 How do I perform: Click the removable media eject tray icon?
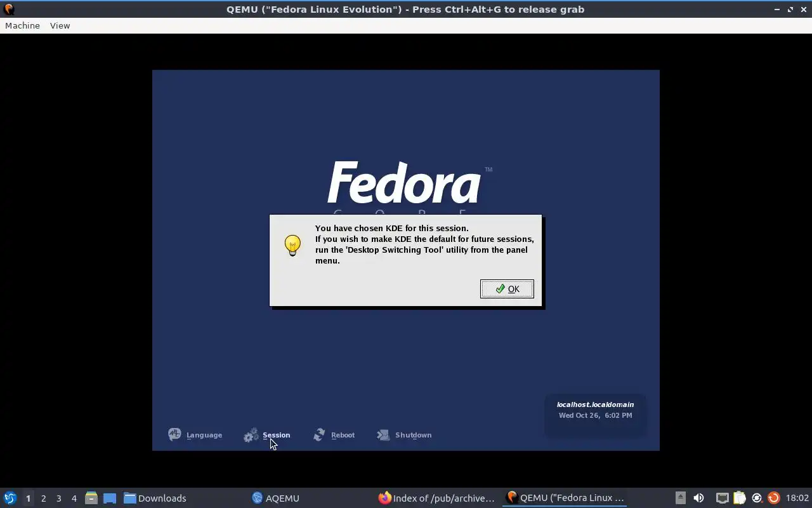click(x=680, y=498)
